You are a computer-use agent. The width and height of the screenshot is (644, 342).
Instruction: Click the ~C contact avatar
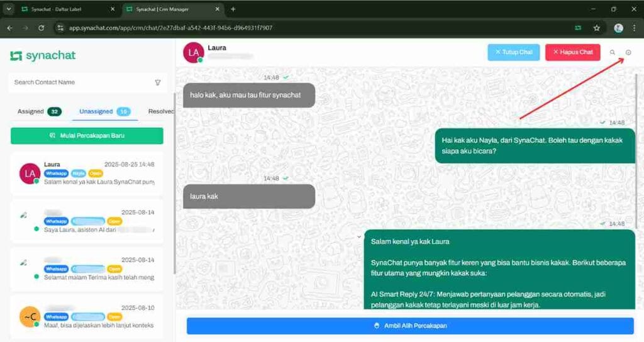[30, 317]
